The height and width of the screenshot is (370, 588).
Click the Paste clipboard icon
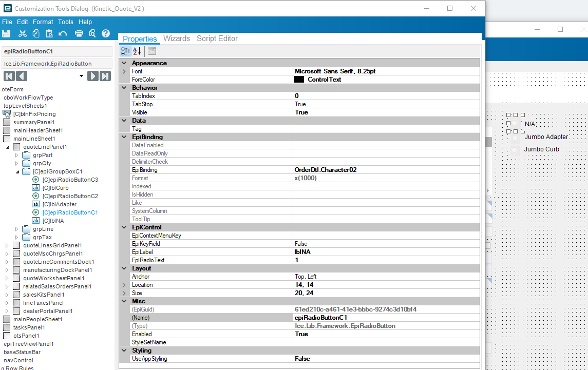(x=49, y=33)
